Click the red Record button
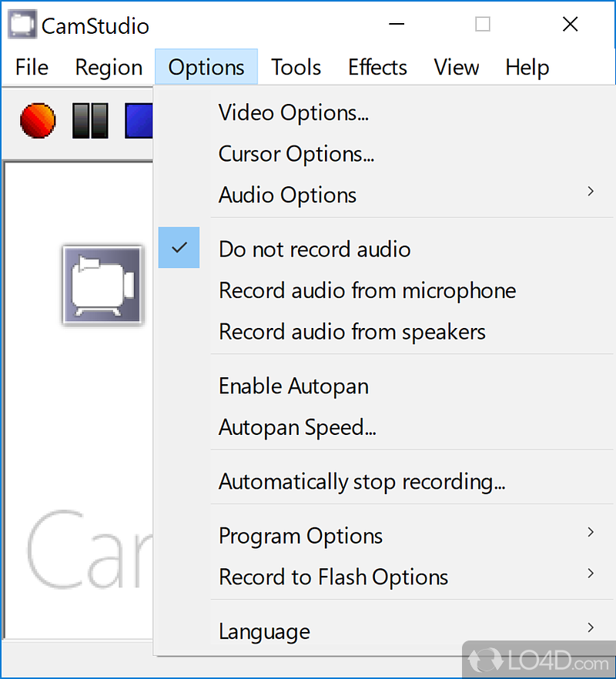Image resolution: width=616 pixels, height=679 pixels. [x=38, y=122]
